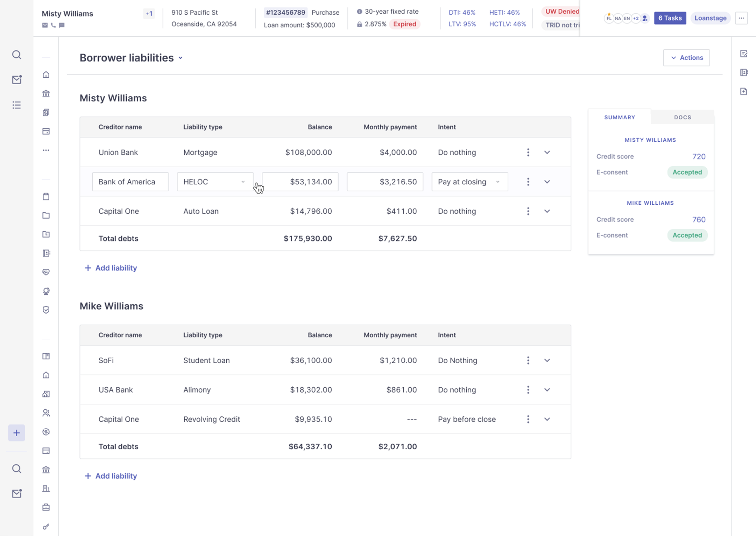Click the email icon under Misty Williams name

click(45, 25)
